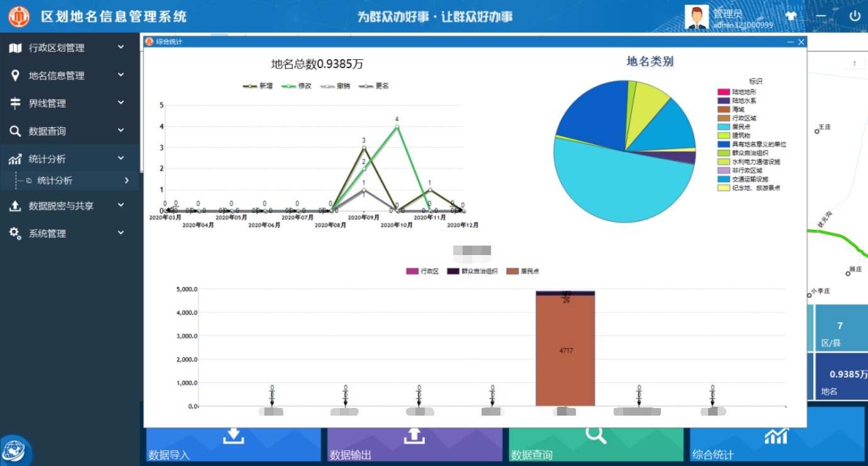Open the 统计分析 submenu item
Image resolution: width=868 pixels, height=466 pixels.
tap(55, 181)
